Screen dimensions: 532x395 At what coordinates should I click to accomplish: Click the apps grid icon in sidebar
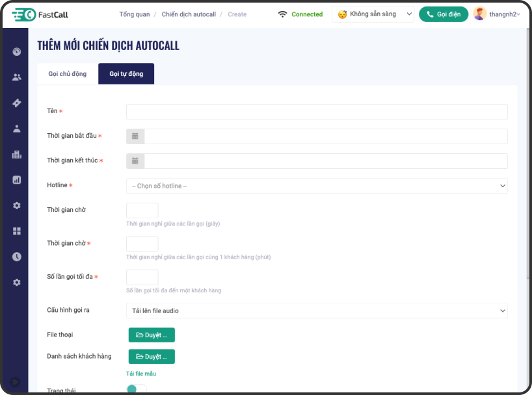(x=16, y=231)
